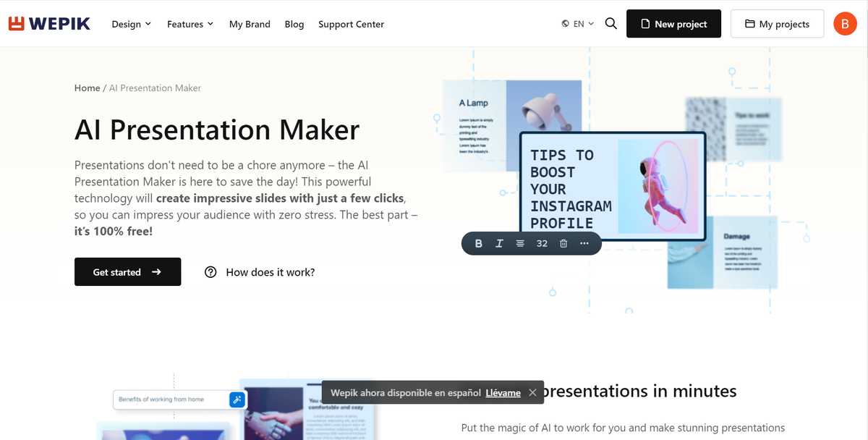Click the Wepik logo
Viewport: 868px width, 440px height.
coord(49,24)
